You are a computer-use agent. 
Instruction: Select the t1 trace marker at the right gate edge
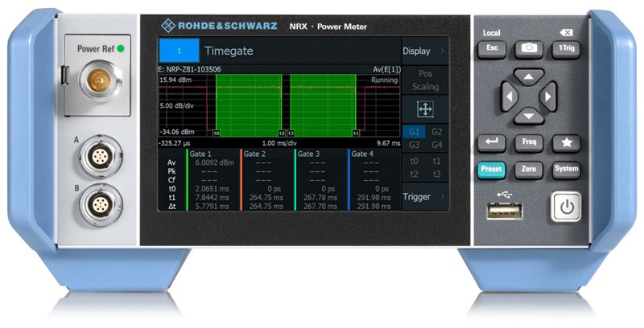click(x=356, y=133)
